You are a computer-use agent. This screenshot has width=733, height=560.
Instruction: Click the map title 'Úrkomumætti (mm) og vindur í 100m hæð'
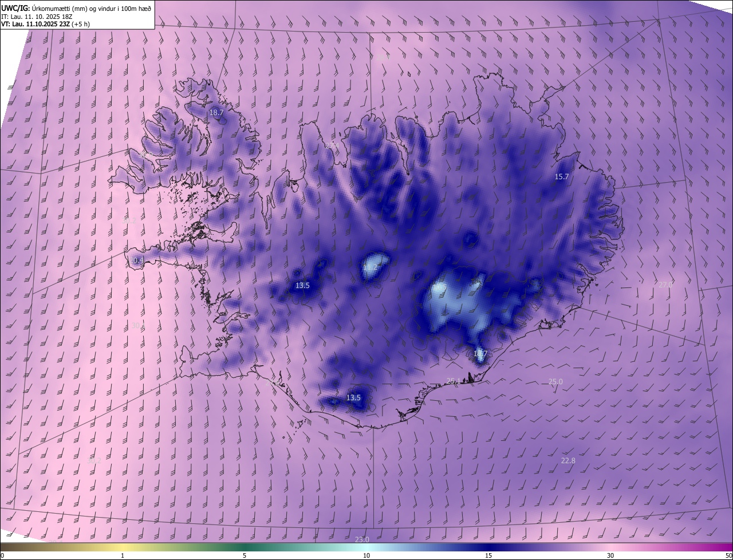(x=92, y=7)
